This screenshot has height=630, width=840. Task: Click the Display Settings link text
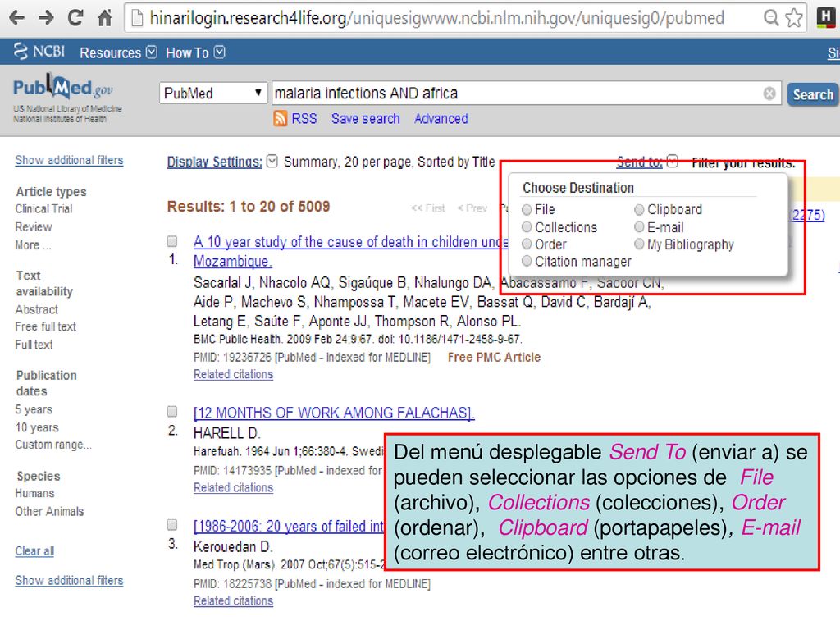[x=215, y=162]
